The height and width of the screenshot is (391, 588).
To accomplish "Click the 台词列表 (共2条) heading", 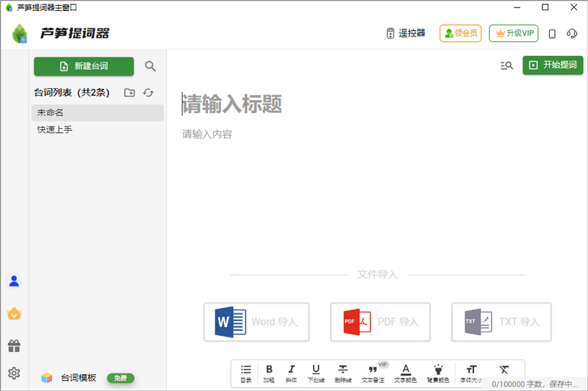I will 71,93.
